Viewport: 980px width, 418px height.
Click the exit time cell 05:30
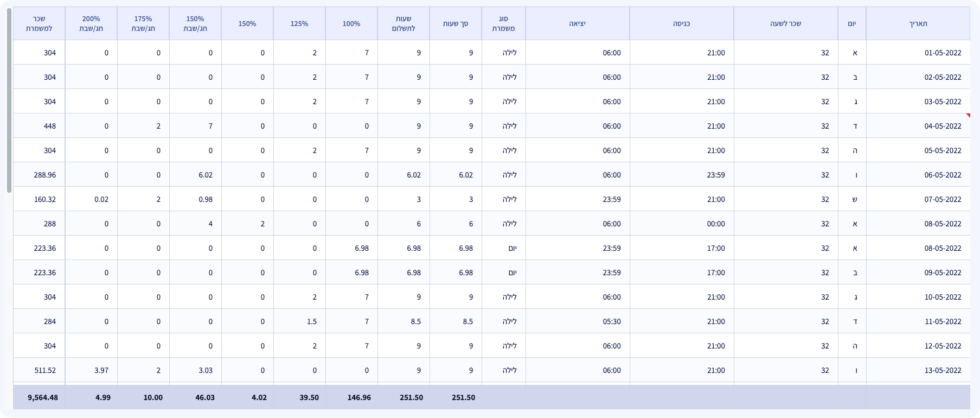click(x=612, y=321)
